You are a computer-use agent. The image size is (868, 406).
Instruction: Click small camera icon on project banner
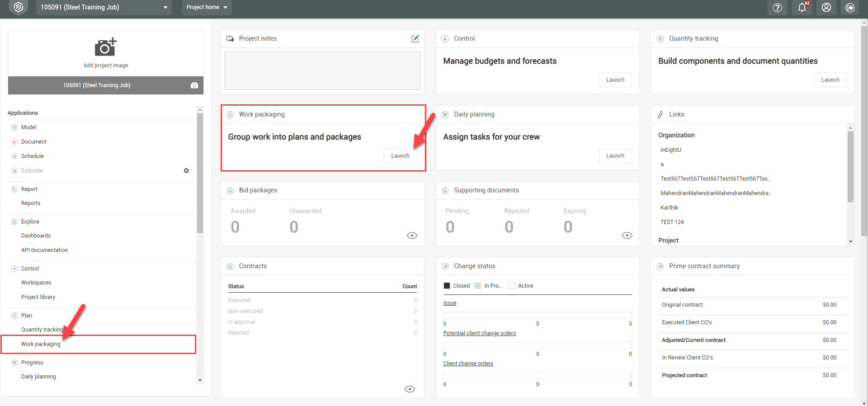click(194, 85)
